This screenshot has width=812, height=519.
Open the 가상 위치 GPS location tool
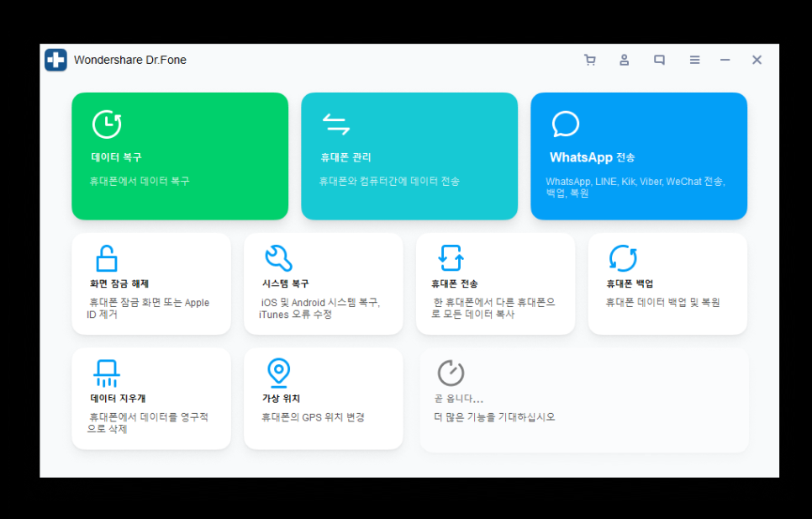tap(323, 398)
